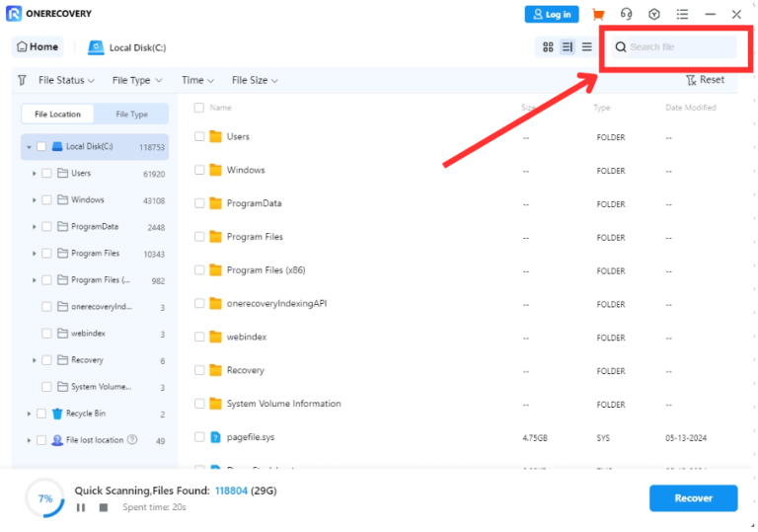Expand the Windows node in tree
This screenshot has width=758, height=532.
coord(34,200)
